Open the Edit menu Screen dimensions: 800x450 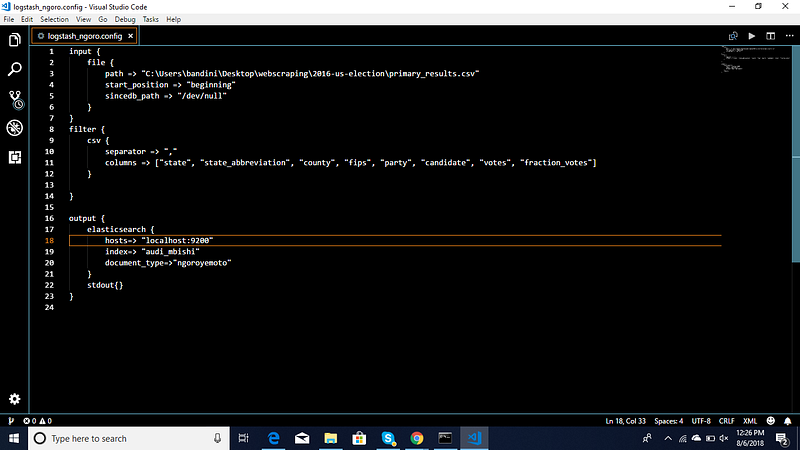tap(27, 19)
